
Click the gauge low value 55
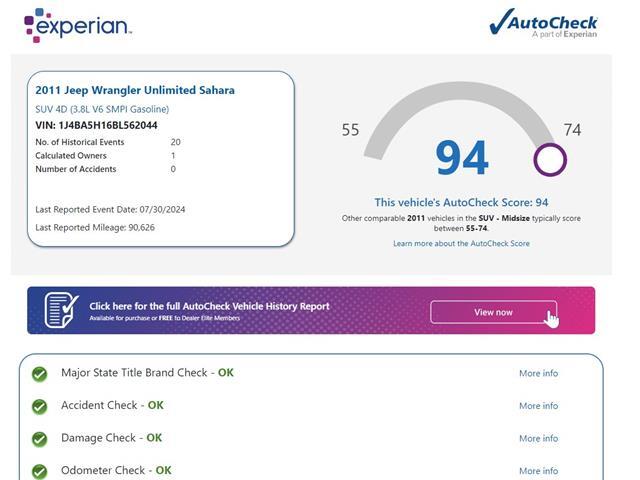point(350,130)
